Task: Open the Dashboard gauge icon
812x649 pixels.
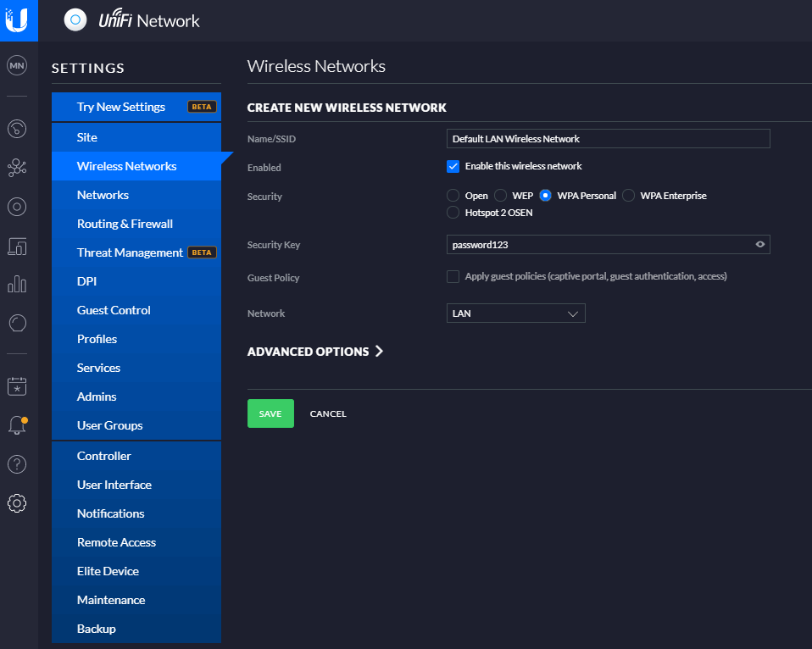Action: [17, 129]
